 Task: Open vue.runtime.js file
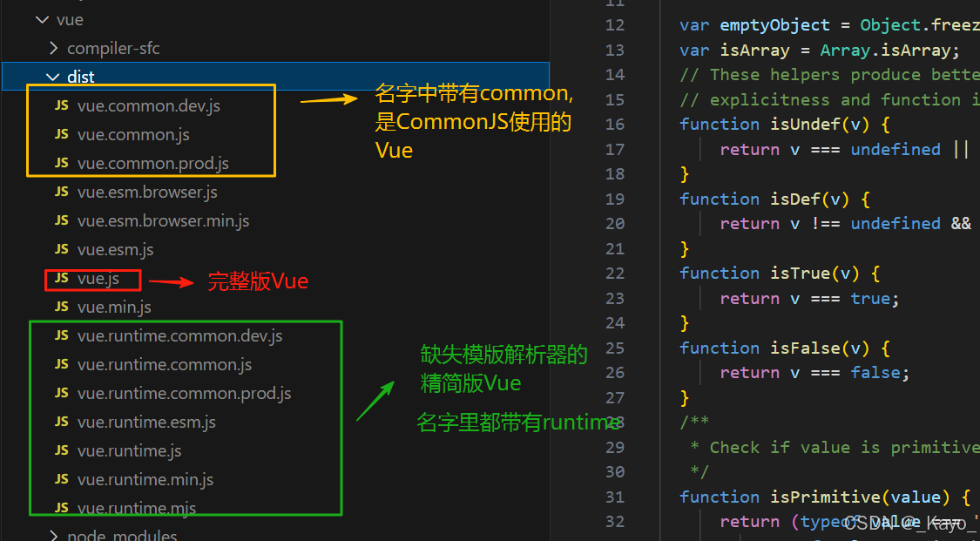(130, 450)
